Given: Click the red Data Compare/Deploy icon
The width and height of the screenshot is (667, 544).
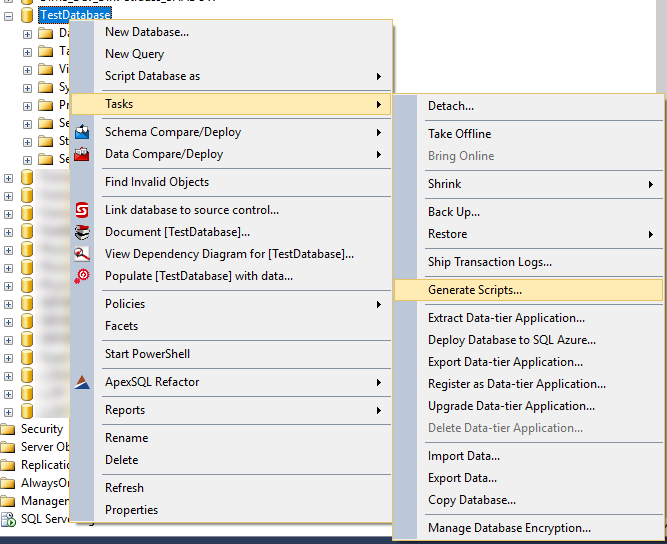Looking at the screenshot, I should point(82,154).
